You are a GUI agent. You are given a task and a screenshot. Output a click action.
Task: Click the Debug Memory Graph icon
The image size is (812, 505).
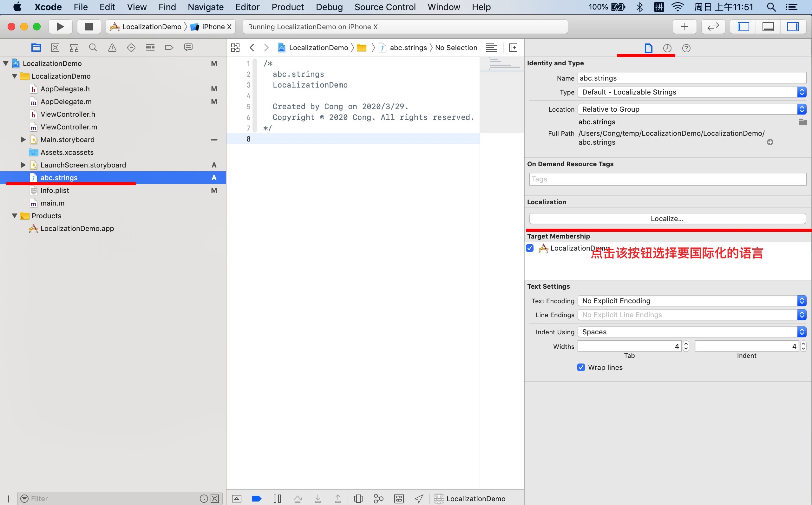pos(378,499)
